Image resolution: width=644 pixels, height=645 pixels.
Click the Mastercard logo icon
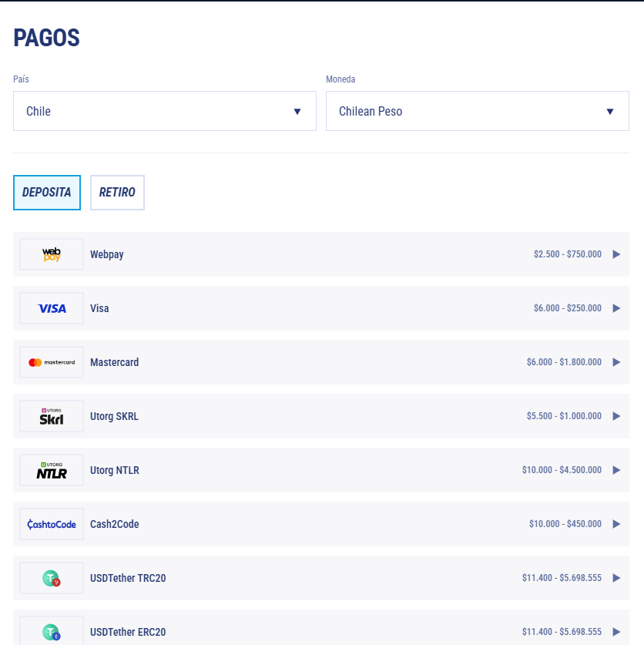pyautogui.click(x=52, y=362)
